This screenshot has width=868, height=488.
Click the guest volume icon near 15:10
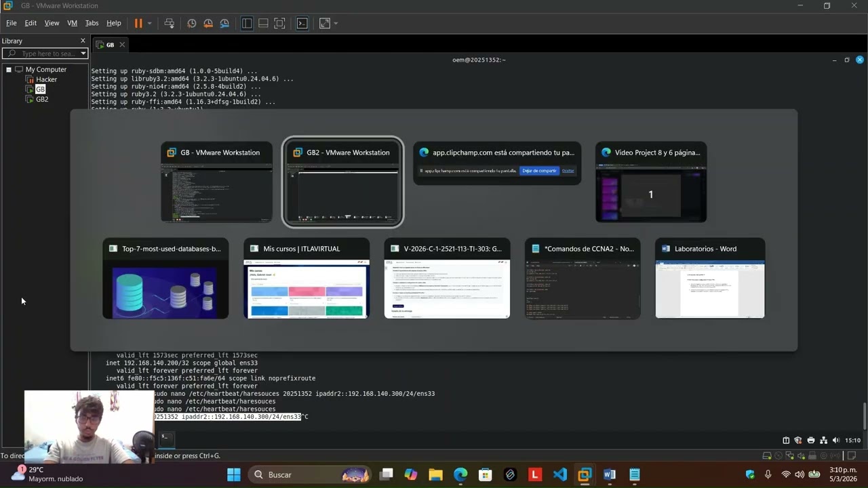pos(835,441)
